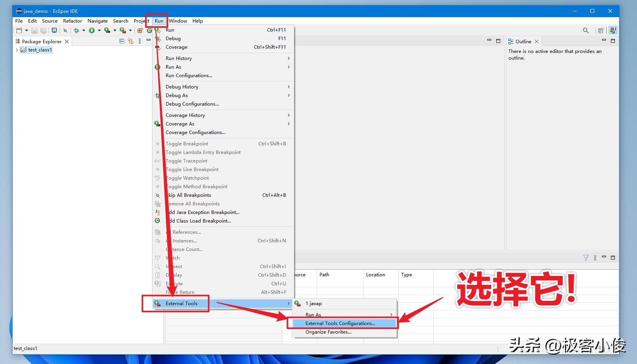This screenshot has width=637, height=364.
Task: Switch to the Java perspective icon
Action: tap(613, 30)
